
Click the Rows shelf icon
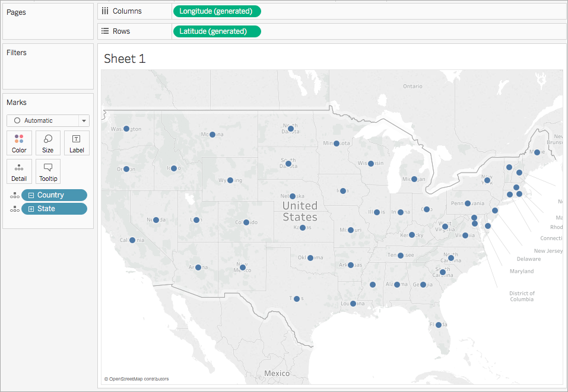click(105, 31)
